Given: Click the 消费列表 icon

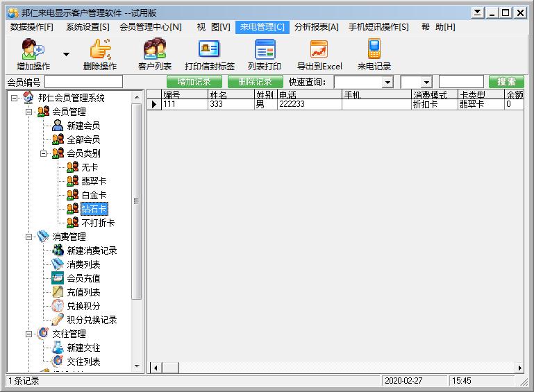Looking at the screenshot, I should [x=58, y=264].
